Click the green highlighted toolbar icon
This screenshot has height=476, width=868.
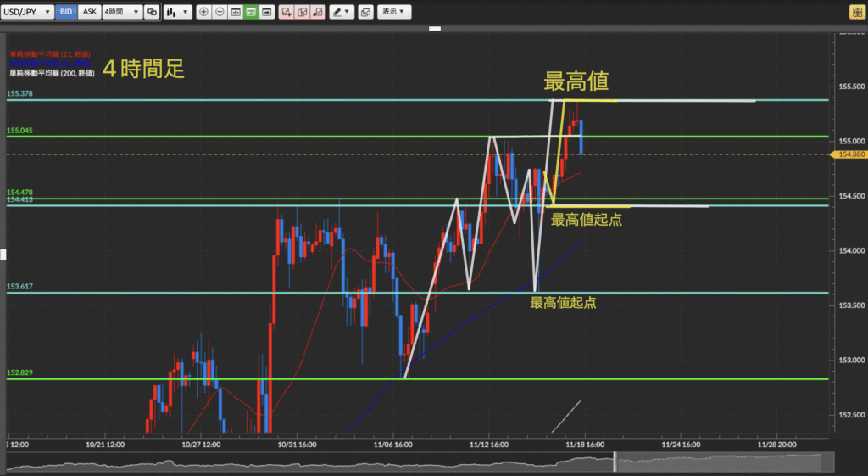click(x=251, y=13)
